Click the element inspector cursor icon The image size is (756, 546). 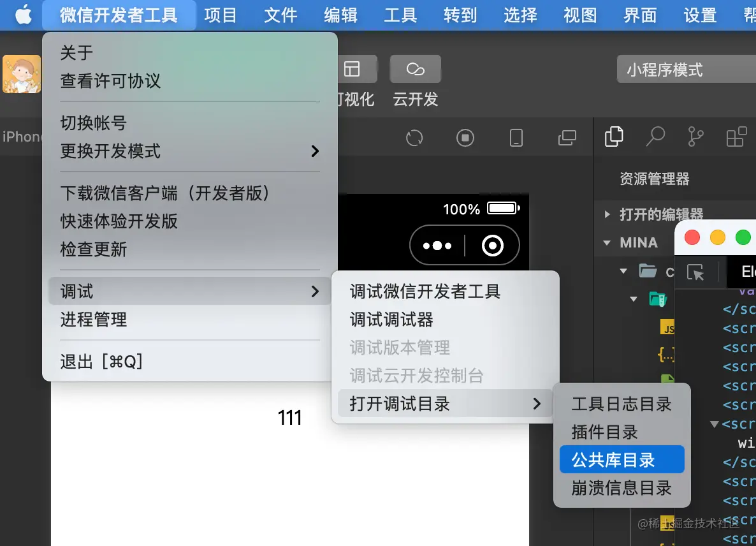[x=695, y=272]
